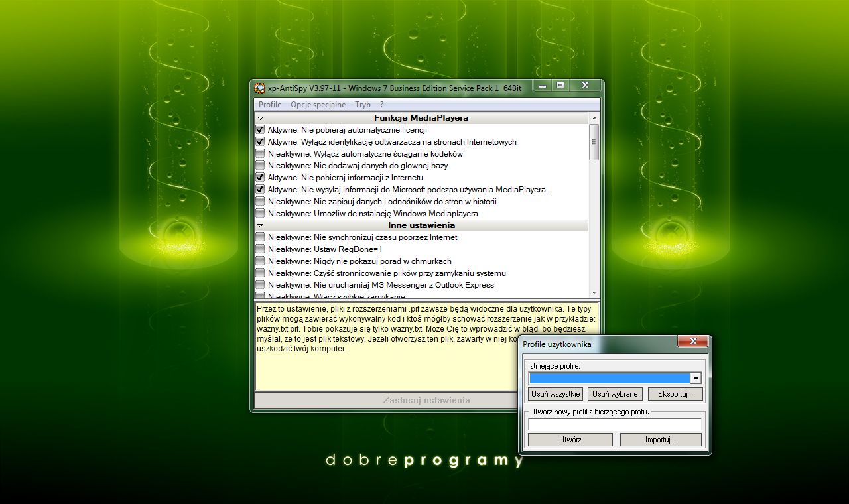Close the xp-AntiSpy main window
This screenshot has height=504, width=849.
point(585,86)
